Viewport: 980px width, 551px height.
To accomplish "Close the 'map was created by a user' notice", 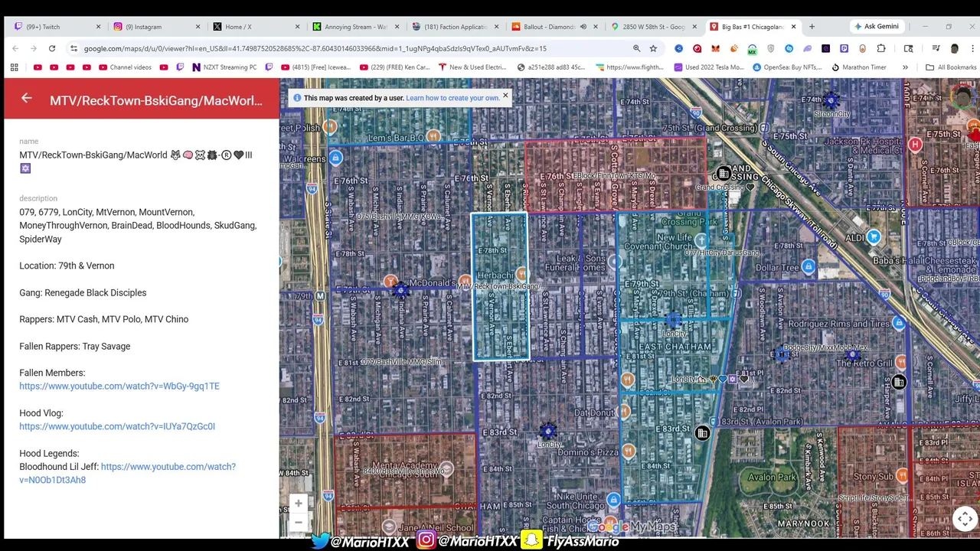I will (505, 96).
